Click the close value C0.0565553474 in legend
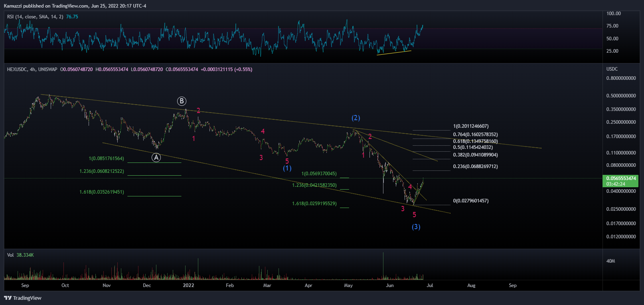This screenshot has width=644, height=305. pos(182,69)
